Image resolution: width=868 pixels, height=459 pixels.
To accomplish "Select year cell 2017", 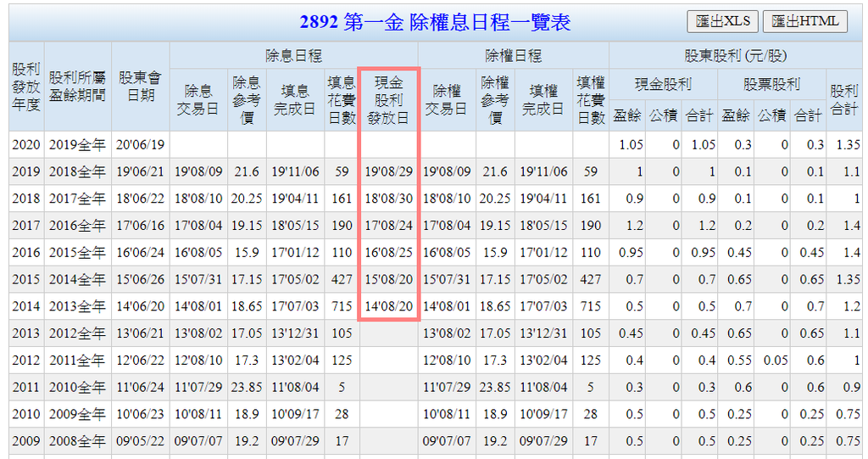I will click(x=26, y=226).
